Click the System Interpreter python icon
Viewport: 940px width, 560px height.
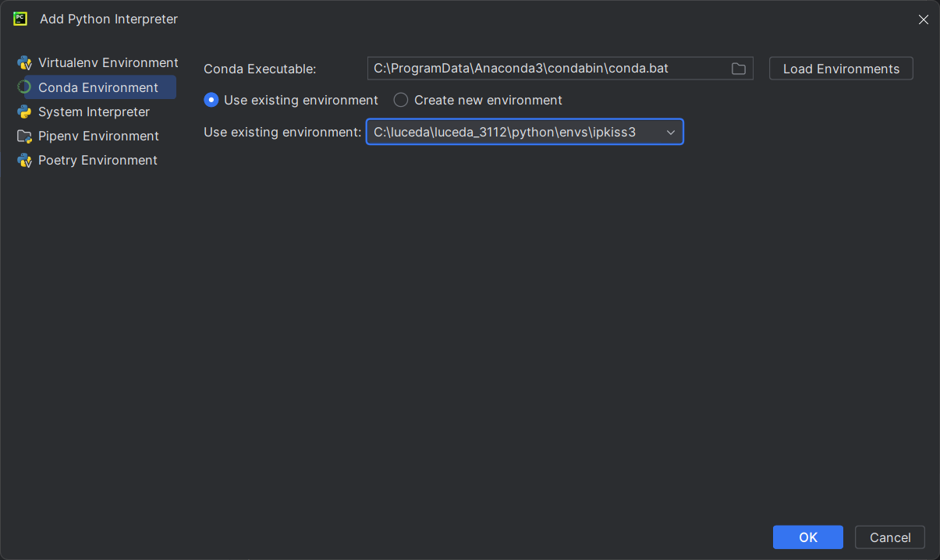24,112
